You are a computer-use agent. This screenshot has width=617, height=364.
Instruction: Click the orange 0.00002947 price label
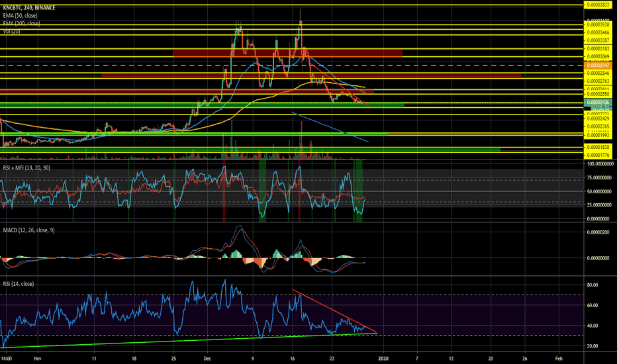pyautogui.click(x=598, y=66)
